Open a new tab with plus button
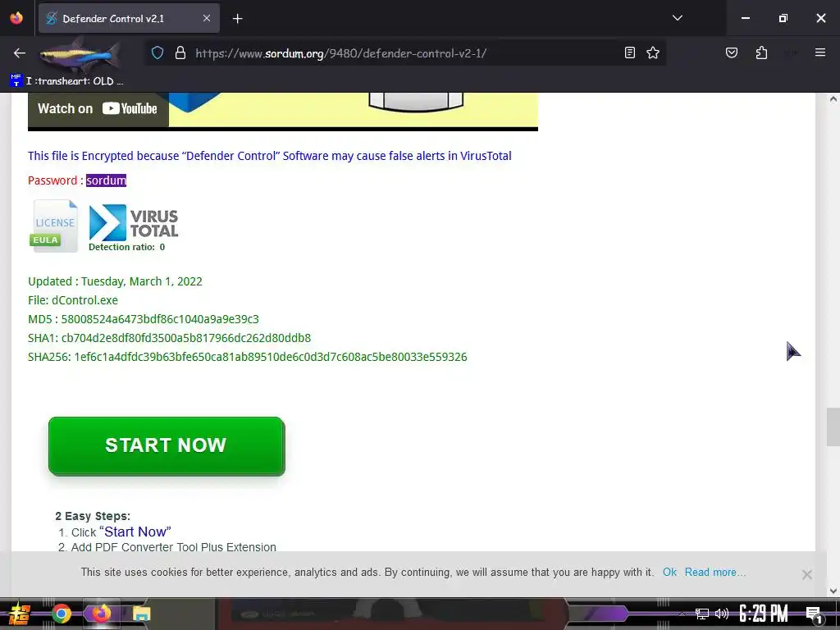 [237, 19]
